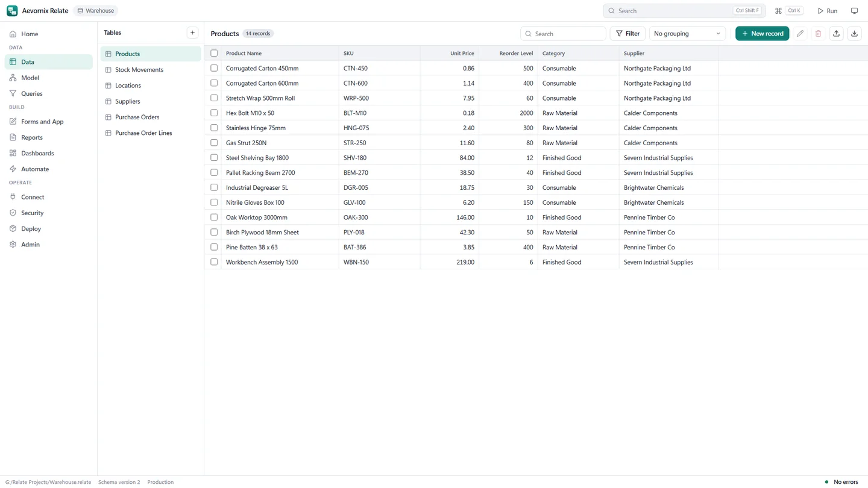Add a new table with plus icon

click(192, 33)
